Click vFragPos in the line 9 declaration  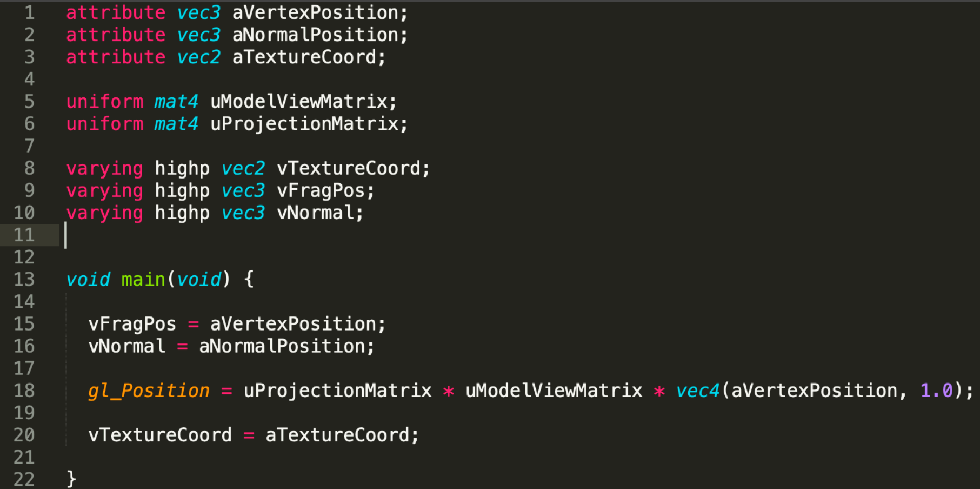click(321, 190)
